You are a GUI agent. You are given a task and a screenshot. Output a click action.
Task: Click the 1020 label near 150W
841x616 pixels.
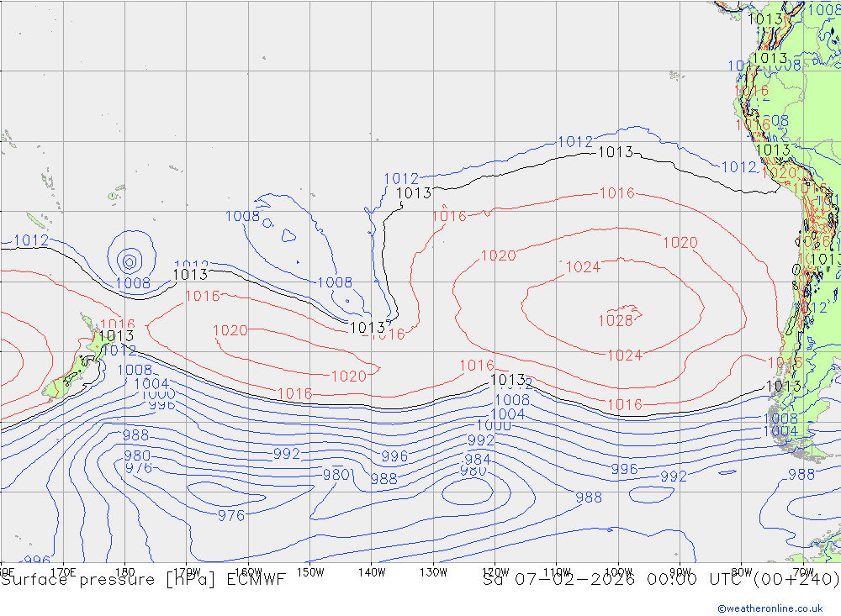coord(349,376)
